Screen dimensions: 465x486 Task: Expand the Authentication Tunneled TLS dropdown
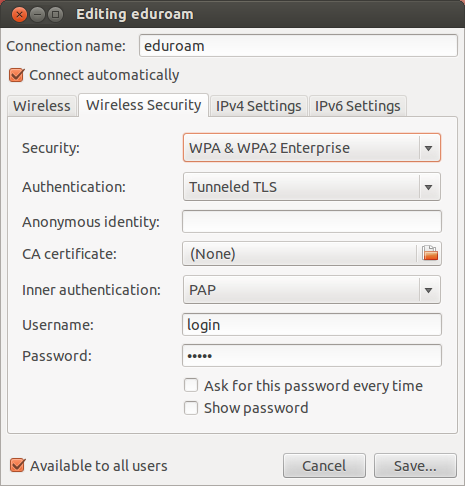click(312, 187)
